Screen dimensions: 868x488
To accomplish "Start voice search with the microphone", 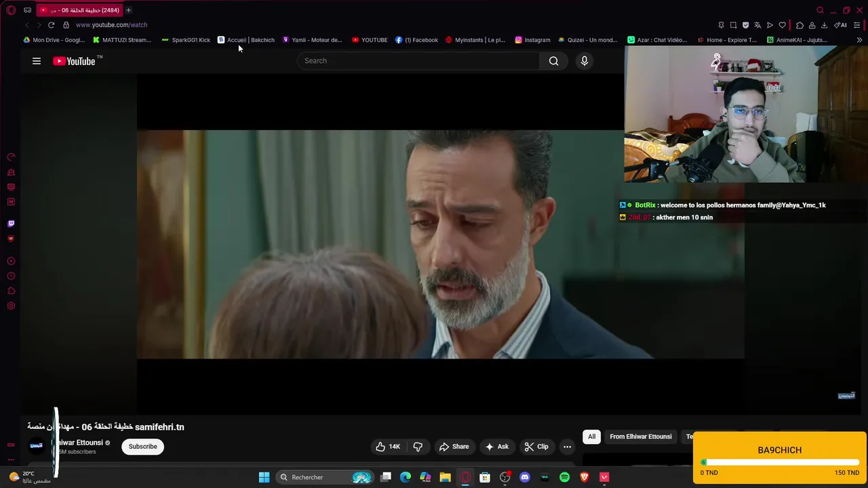I will [x=585, y=61].
